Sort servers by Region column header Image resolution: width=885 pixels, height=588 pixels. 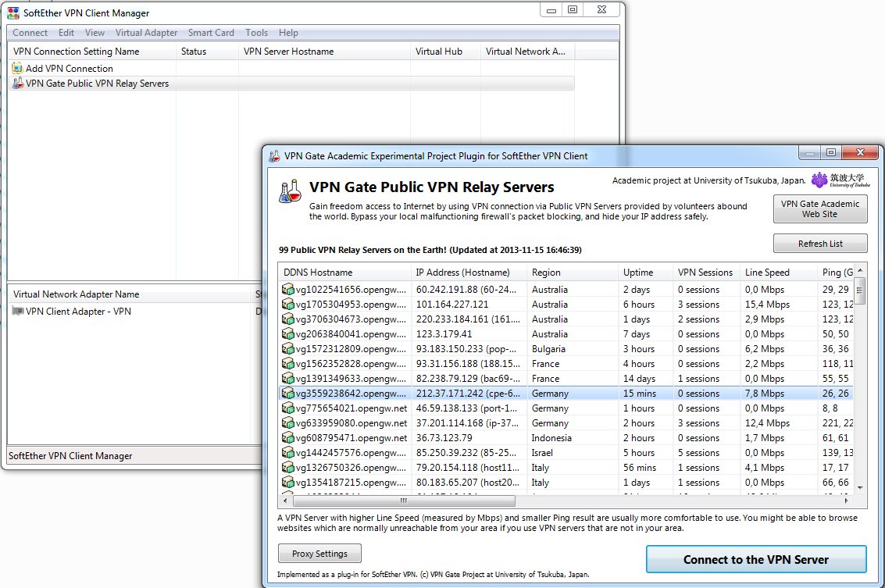[x=573, y=272]
